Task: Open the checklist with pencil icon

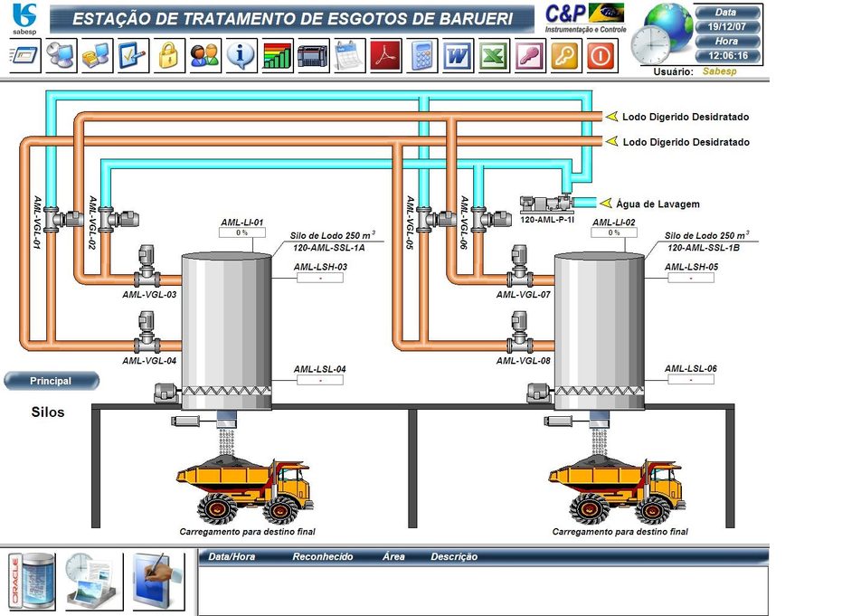Action: 133,56
